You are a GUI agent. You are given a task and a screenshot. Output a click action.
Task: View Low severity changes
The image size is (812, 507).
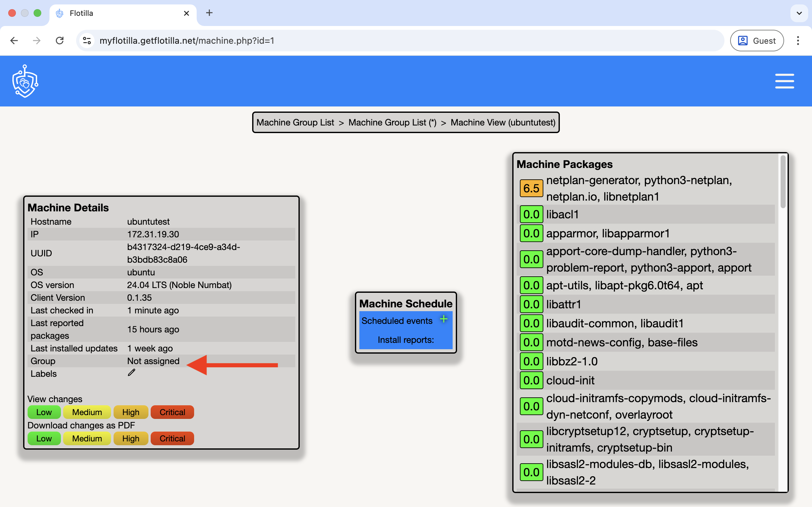click(x=44, y=412)
